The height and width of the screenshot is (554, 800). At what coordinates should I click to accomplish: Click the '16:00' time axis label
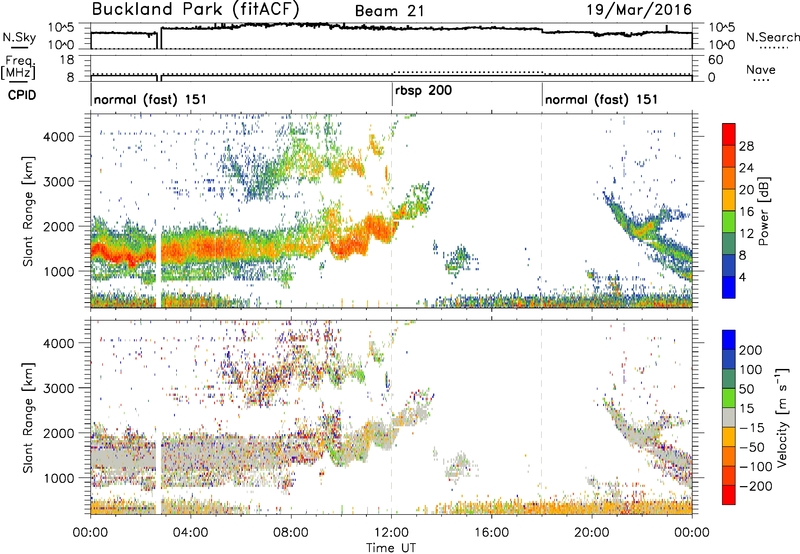(x=492, y=533)
